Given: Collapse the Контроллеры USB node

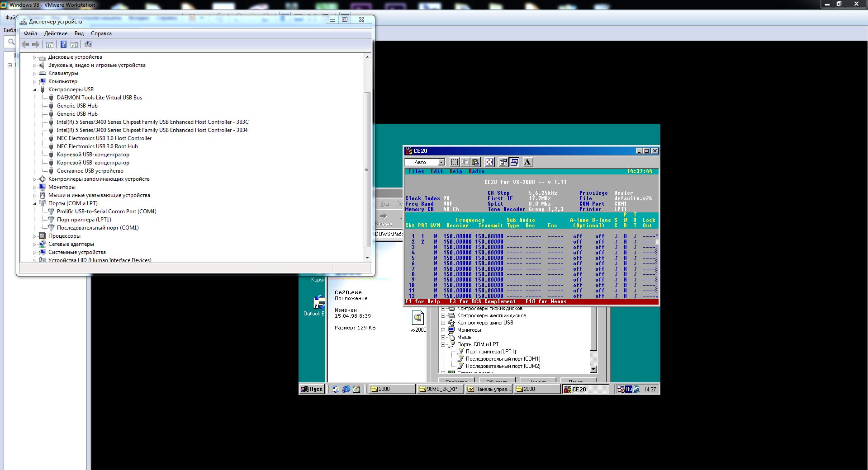Looking at the screenshot, I should pos(34,90).
